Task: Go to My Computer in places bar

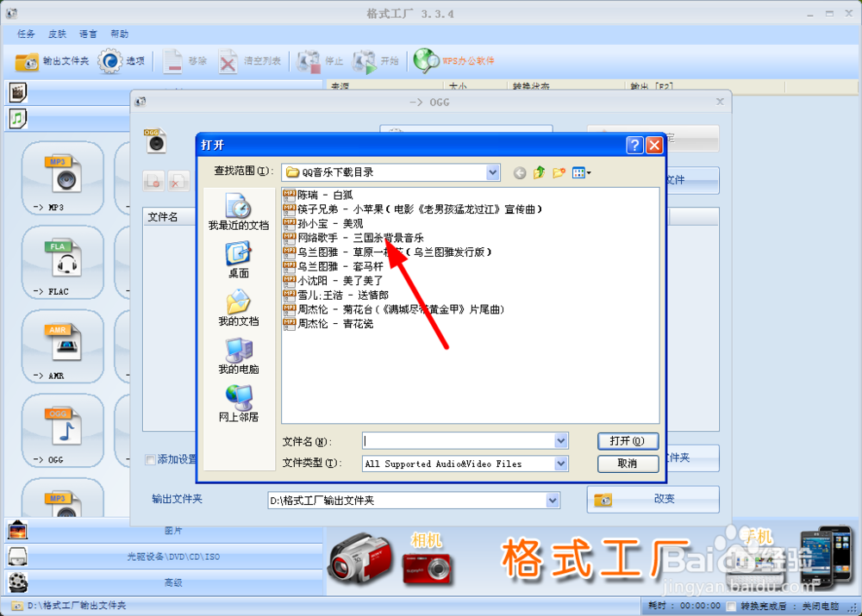Action: click(239, 356)
